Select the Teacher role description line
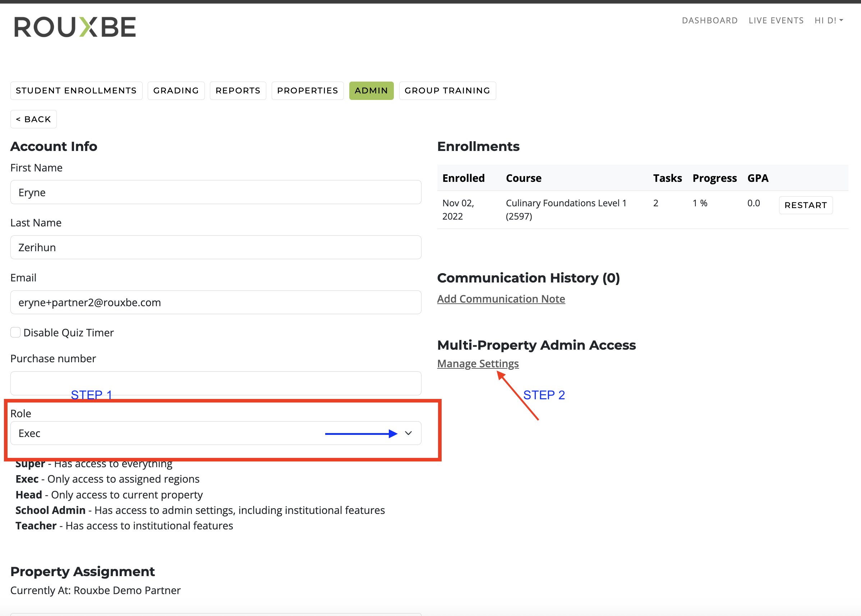This screenshot has height=616, width=861. tap(124, 526)
